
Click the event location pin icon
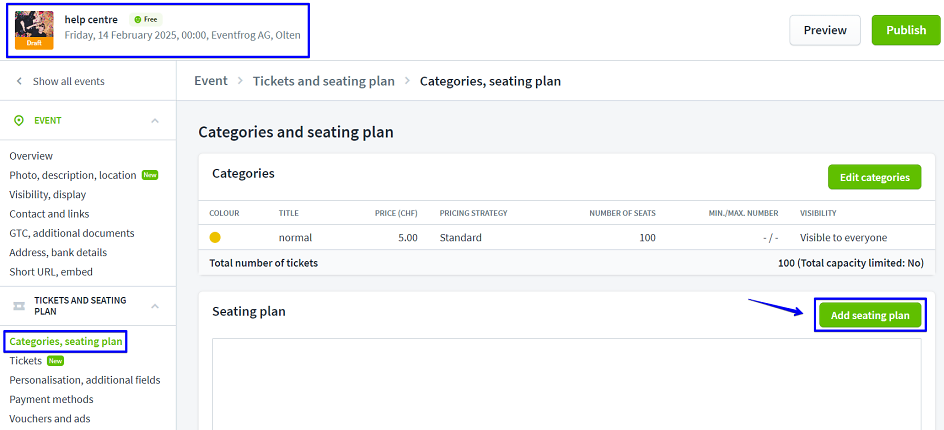[19, 120]
